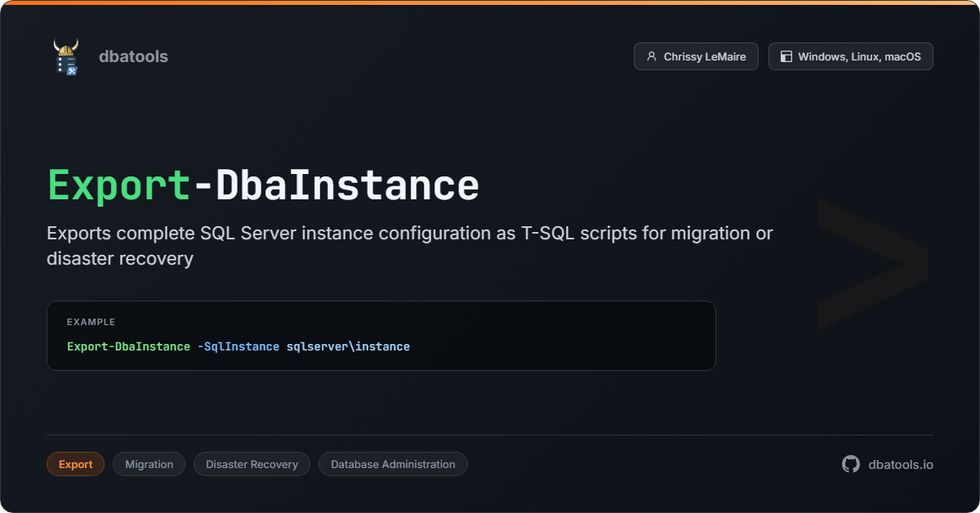This screenshot has width=980, height=513.
Task: Select the Database Administration tag
Action: (x=393, y=464)
